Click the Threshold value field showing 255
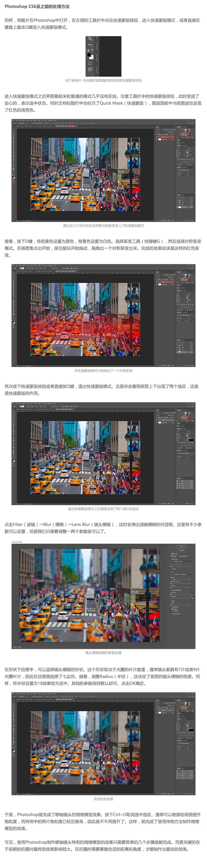207x868 pixels. (191, 596)
